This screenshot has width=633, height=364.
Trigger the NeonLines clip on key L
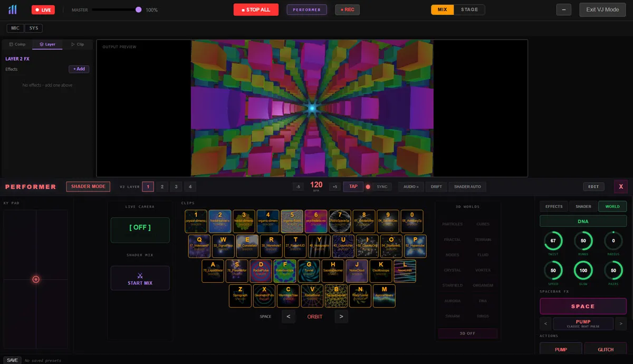(405, 271)
